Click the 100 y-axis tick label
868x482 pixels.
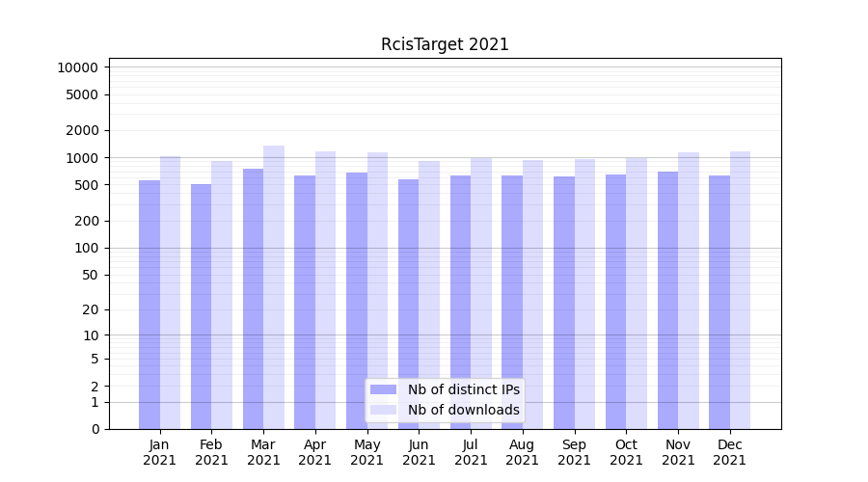coord(86,248)
